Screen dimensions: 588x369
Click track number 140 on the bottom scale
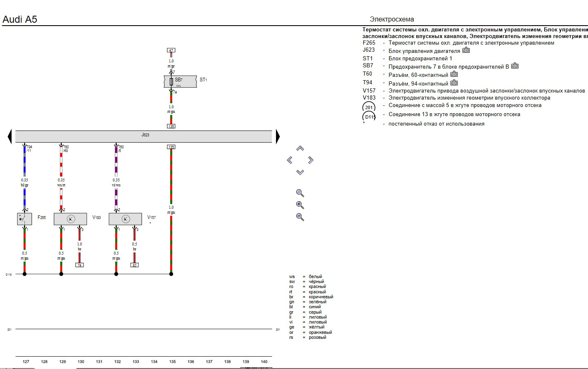264,362
